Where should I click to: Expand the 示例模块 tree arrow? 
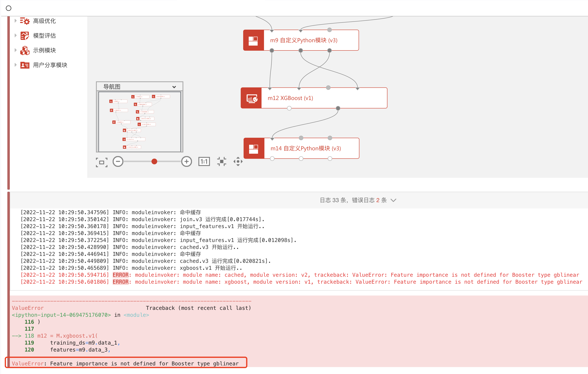pos(15,50)
